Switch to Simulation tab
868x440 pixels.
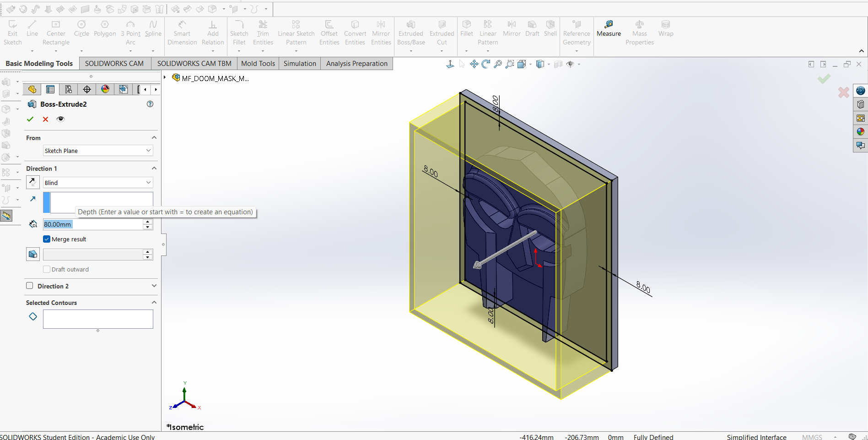point(300,64)
